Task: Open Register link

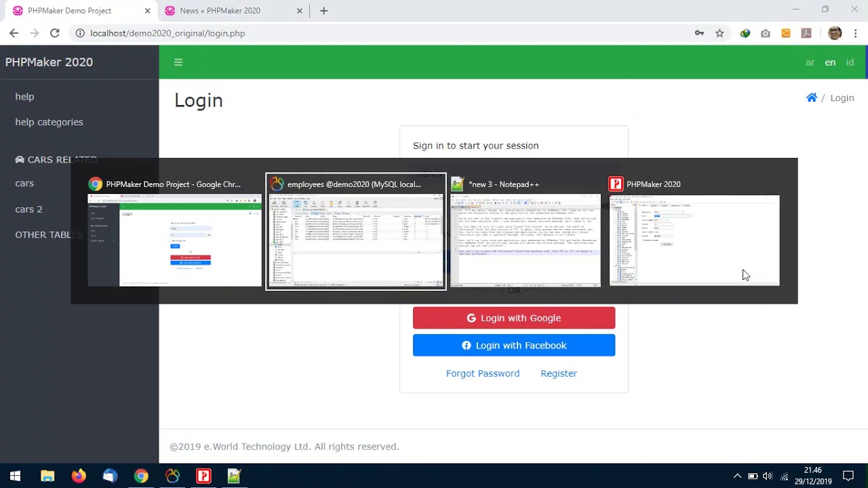Action: click(559, 373)
